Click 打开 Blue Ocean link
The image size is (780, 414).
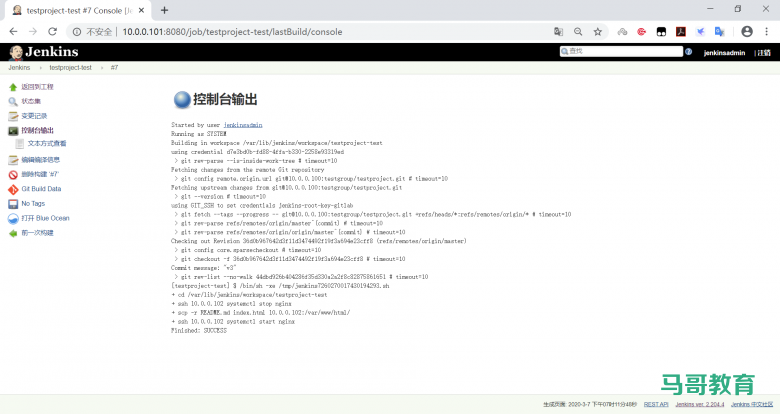[x=45, y=218]
